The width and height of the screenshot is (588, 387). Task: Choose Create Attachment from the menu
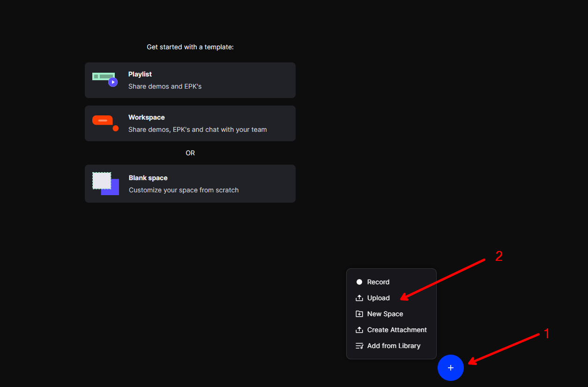tap(397, 330)
